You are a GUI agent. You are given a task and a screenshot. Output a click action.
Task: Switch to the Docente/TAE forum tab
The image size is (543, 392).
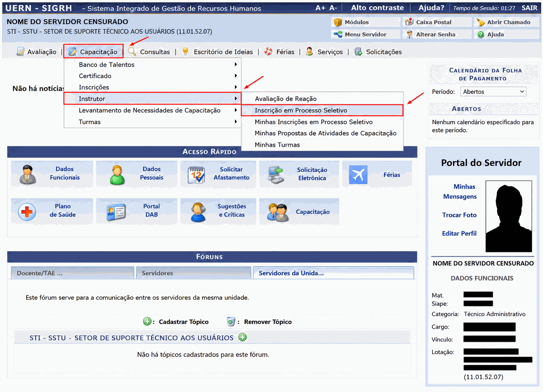pyautogui.click(x=73, y=273)
